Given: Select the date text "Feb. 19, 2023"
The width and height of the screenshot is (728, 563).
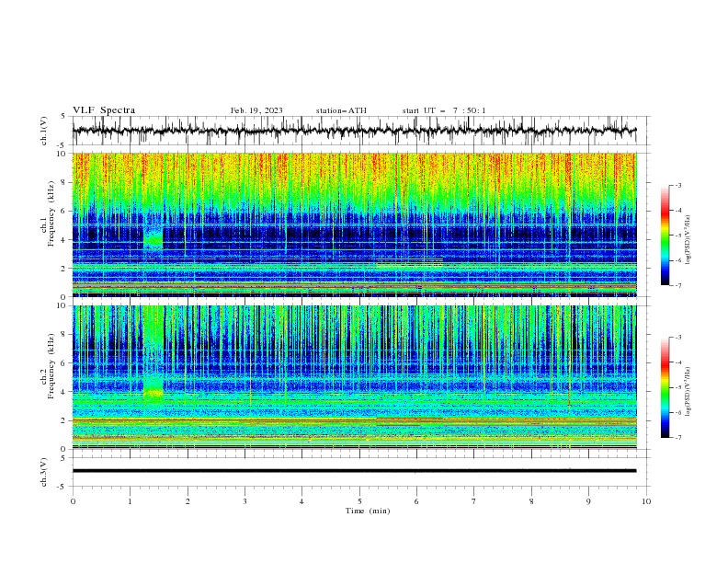Looking at the screenshot, I should pyautogui.click(x=256, y=110).
